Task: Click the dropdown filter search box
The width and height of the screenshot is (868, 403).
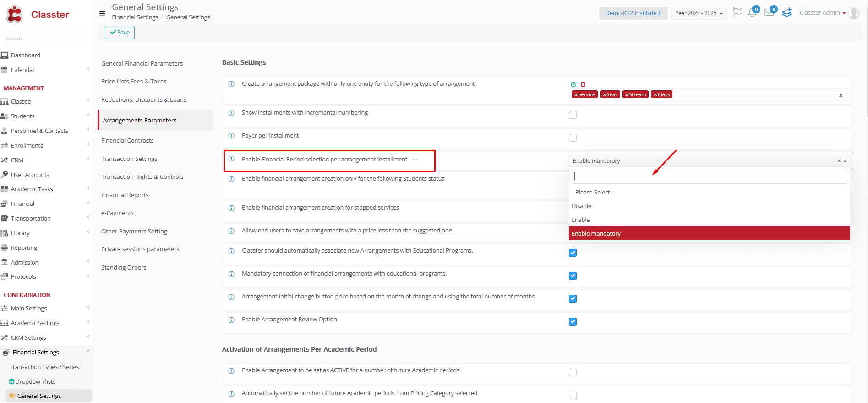Action: point(710,177)
